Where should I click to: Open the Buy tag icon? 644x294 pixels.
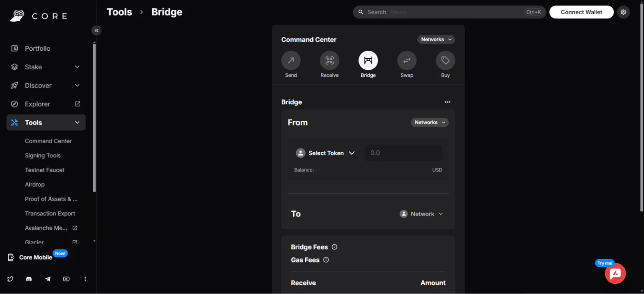445,61
